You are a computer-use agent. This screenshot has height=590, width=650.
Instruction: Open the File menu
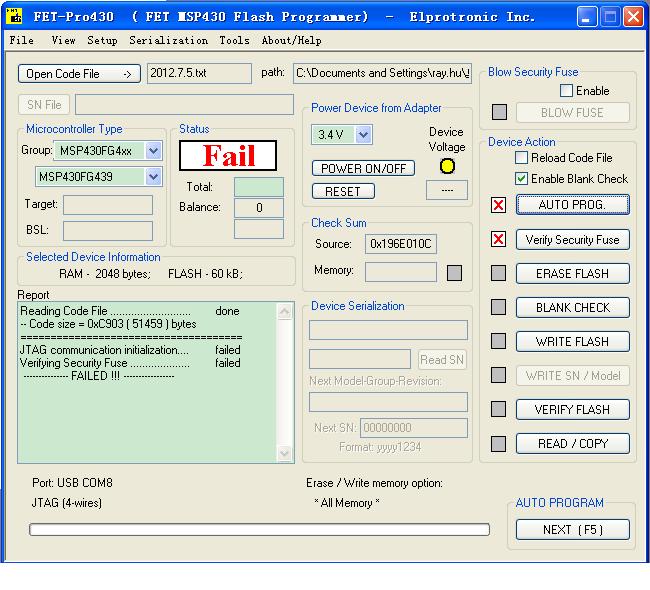click(x=22, y=41)
